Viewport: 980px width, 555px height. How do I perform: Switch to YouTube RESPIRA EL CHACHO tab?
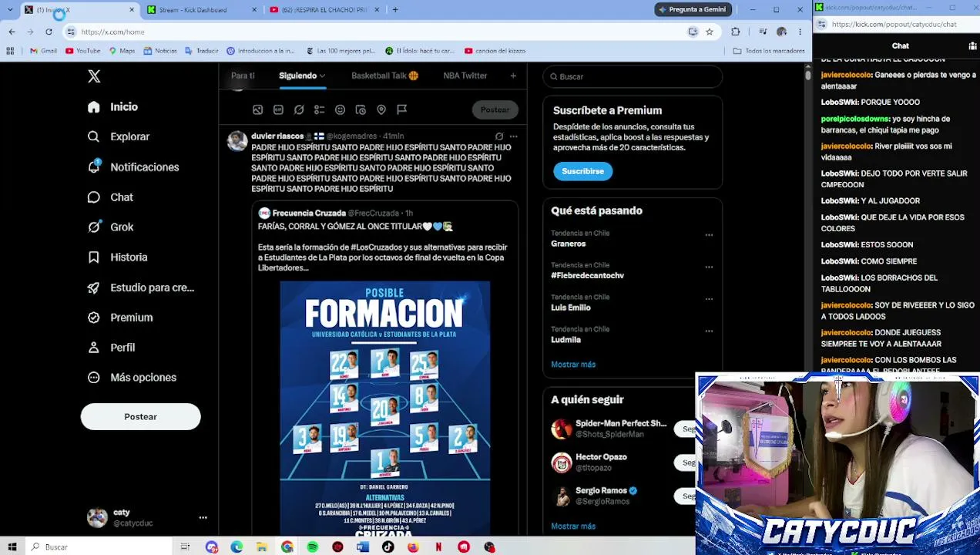coord(324,10)
